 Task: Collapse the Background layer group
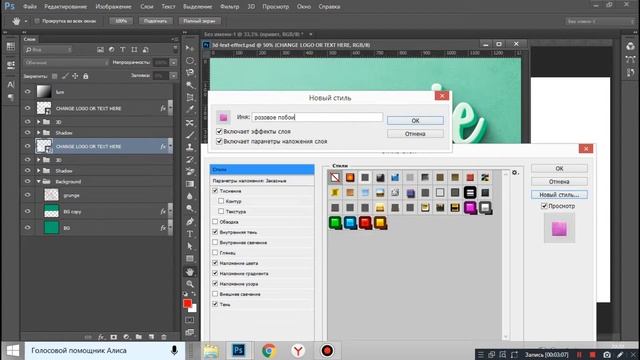39,182
